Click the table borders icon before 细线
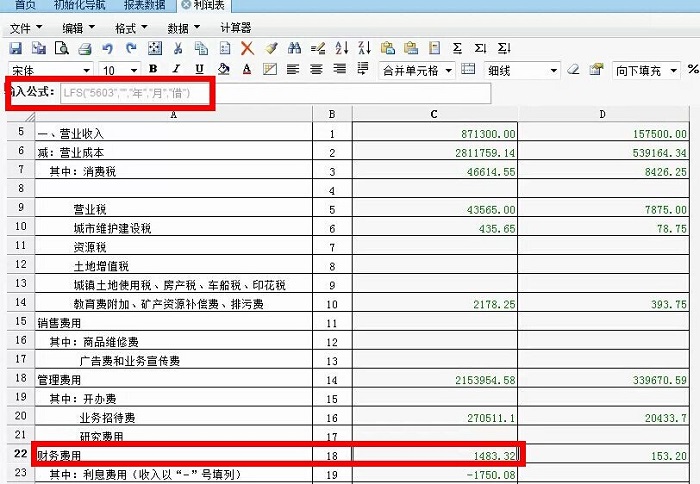The height and width of the screenshot is (484, 700). tap(468, 69)
